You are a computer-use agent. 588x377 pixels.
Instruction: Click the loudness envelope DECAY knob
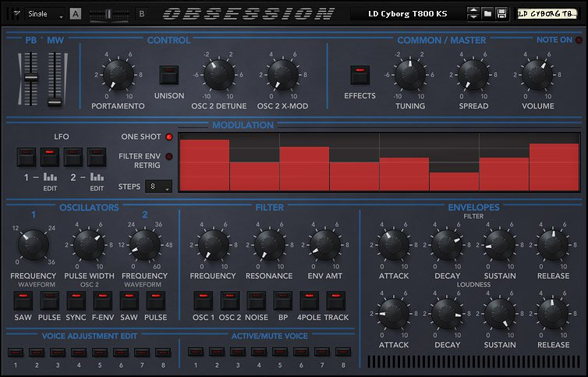[447, 314]
